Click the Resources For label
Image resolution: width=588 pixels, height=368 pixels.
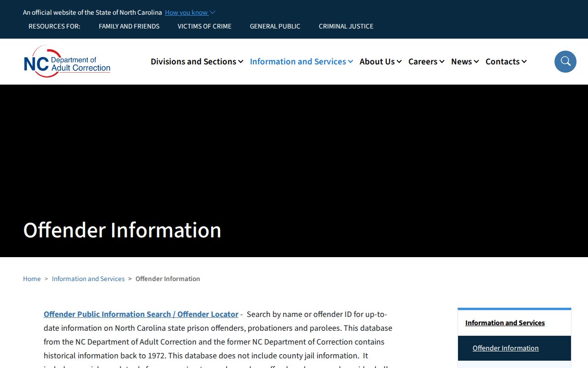[x=54, y=26]
